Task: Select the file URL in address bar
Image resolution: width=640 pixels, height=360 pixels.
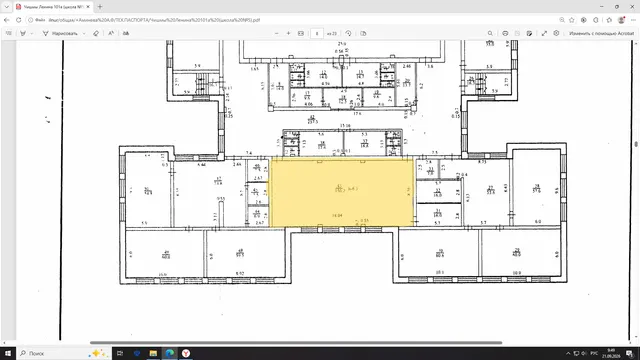Action: 154,20
